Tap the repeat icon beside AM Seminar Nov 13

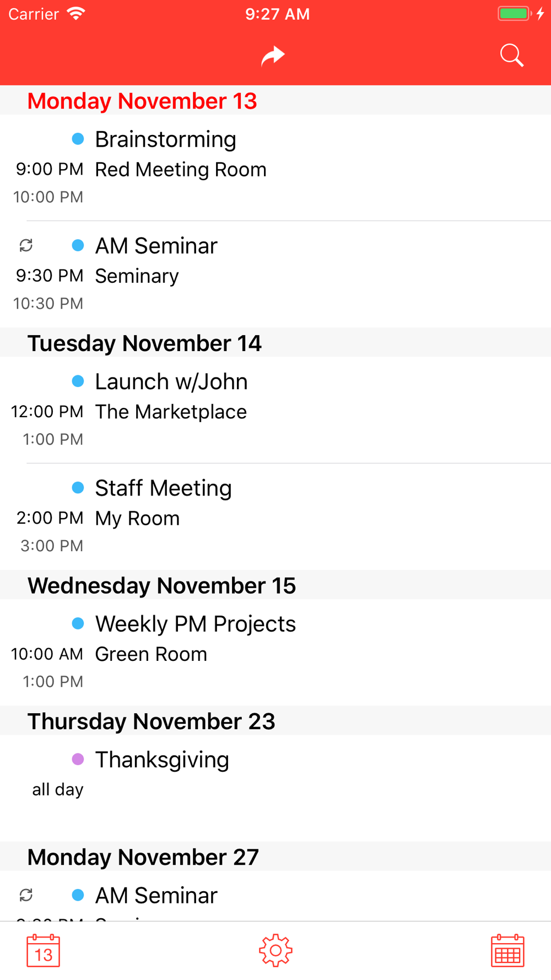26,245
